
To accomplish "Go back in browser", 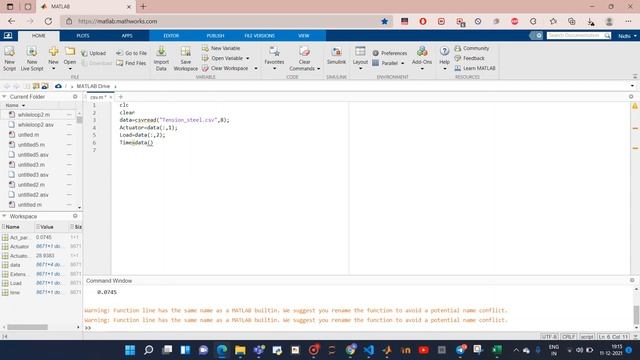I will tap(11, 21).
